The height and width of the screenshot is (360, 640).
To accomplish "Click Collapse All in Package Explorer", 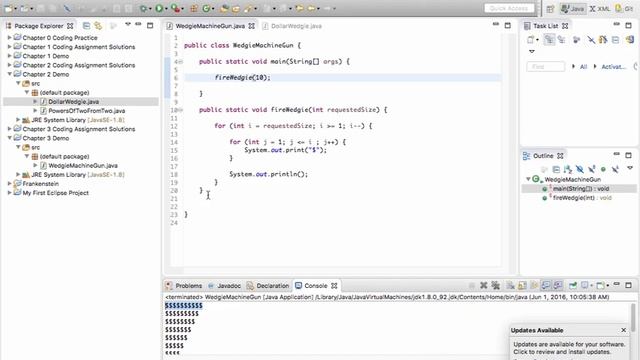I will [86, 26].
